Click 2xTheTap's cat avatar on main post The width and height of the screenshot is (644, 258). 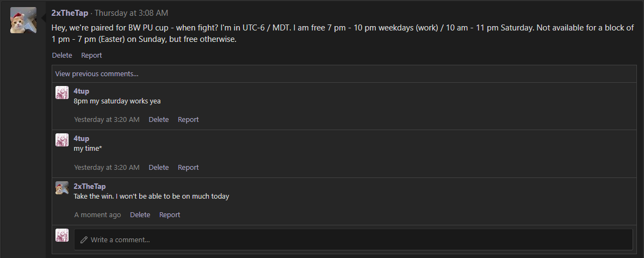[x=23, y=20]
